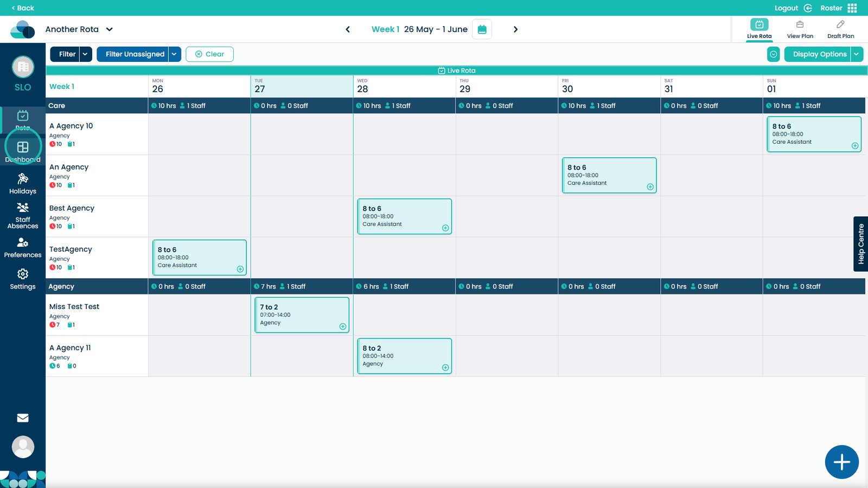Open A Agency 10's 8 to 6 shift card
This screenshot has width=868, height=488.
tap(814, 134)
